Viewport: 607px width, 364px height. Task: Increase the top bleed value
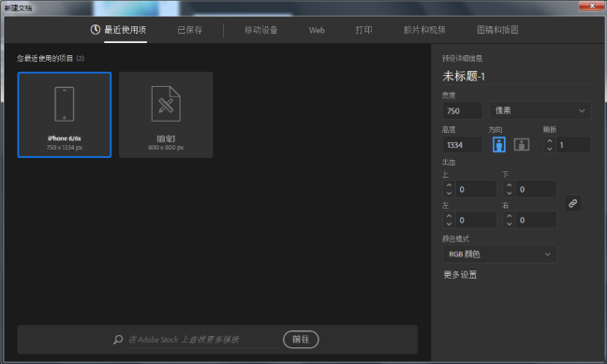pos(449,185)
